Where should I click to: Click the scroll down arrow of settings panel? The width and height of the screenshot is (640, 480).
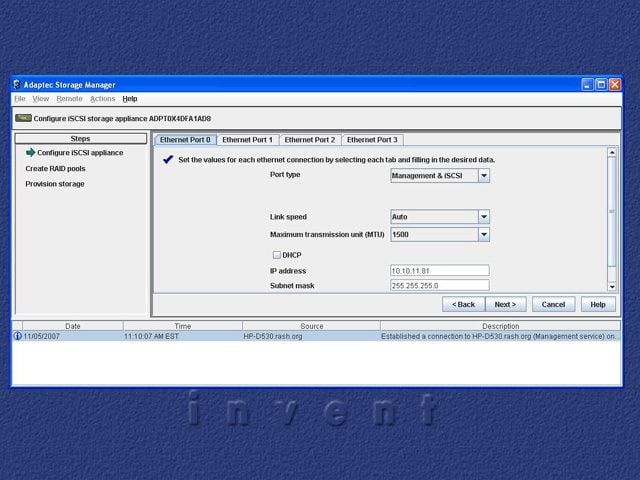[611, 287]
